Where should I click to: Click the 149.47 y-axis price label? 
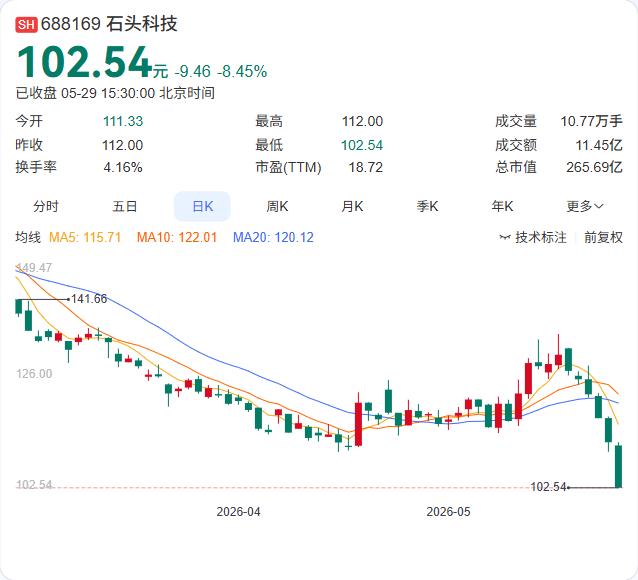(x=34, y=268)
